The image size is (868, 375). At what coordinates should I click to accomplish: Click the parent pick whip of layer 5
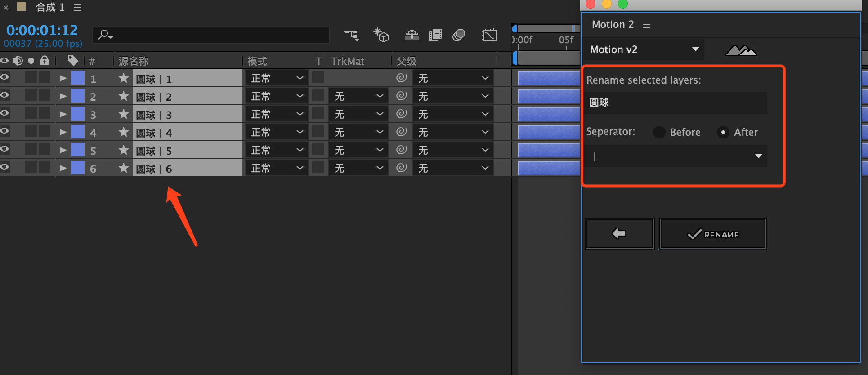coord(402,150)
